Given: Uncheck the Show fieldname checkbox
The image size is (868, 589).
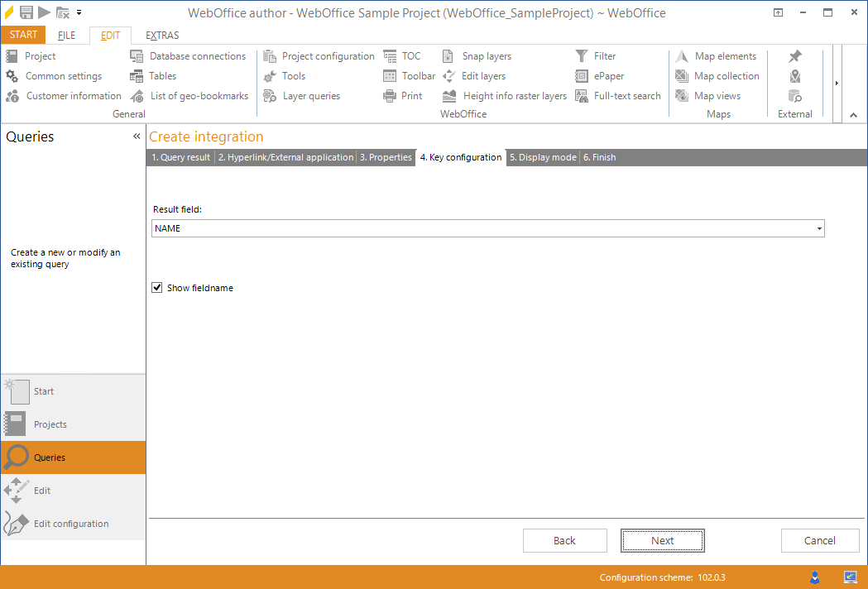Looking at the screenshot, I should pyautogui.click(x=157, y=287).
